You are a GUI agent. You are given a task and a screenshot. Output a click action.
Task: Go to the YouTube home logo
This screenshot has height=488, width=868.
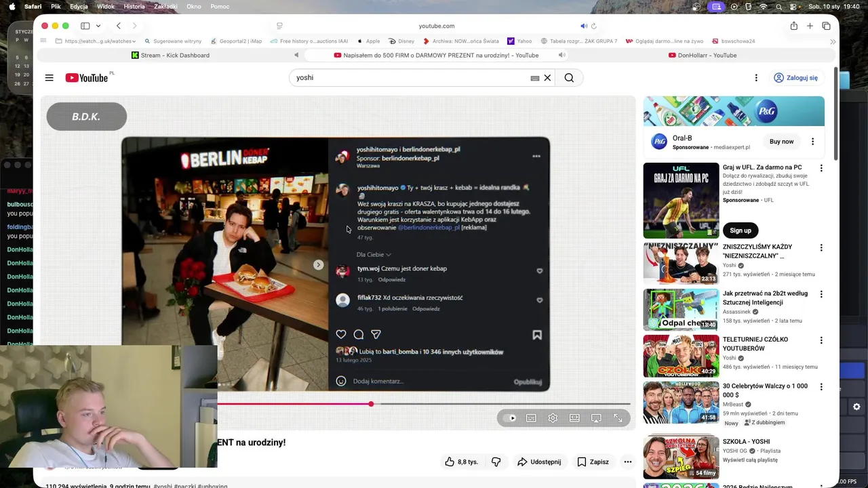click(87, 78)
